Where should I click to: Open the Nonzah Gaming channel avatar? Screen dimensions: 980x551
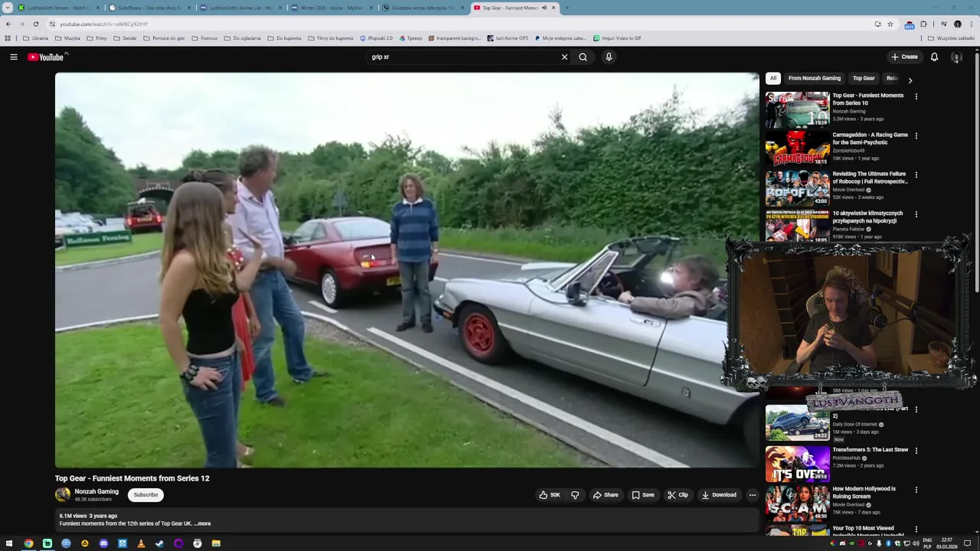click(x=62, y=494)
